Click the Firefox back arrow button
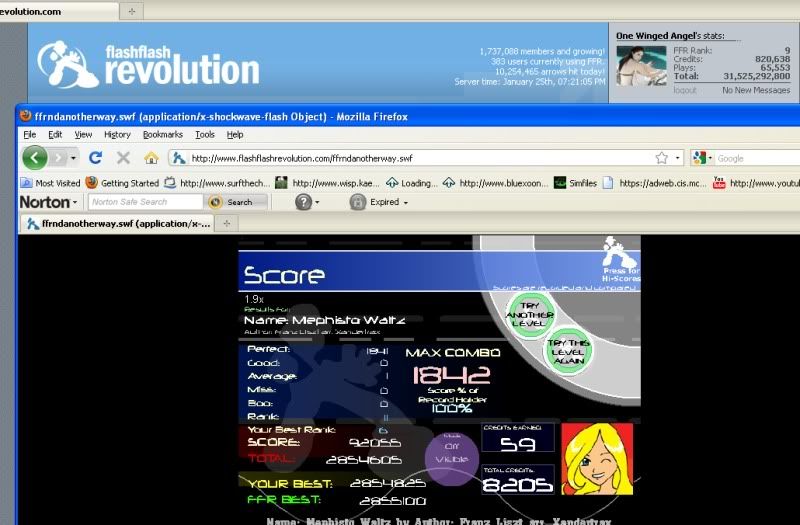Image resolution: width=800 pixels, height=525 pixels. click(35, 158)
